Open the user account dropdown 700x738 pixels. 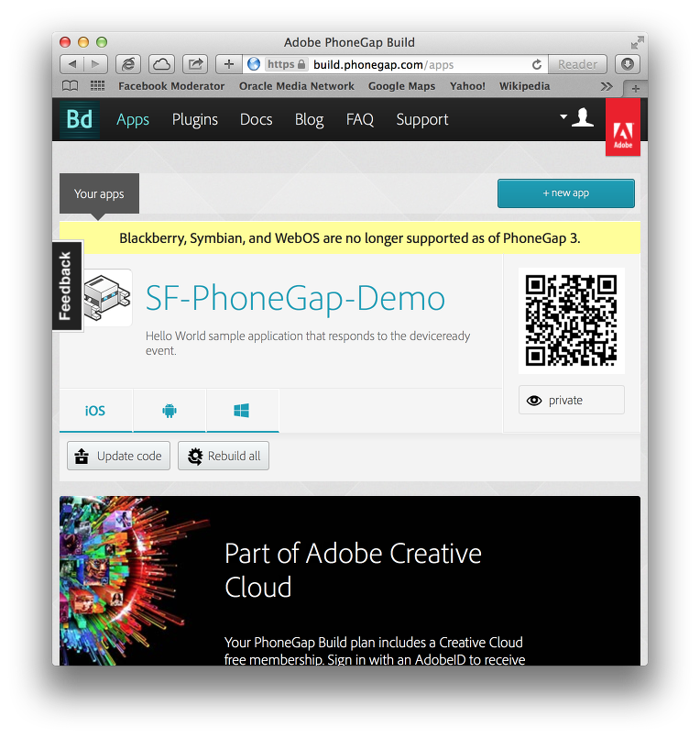point(576,117)
